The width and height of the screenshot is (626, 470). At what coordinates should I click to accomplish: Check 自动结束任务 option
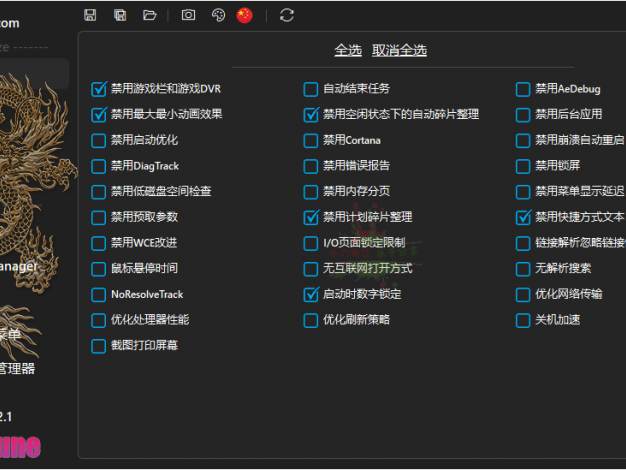coord(311,89)
